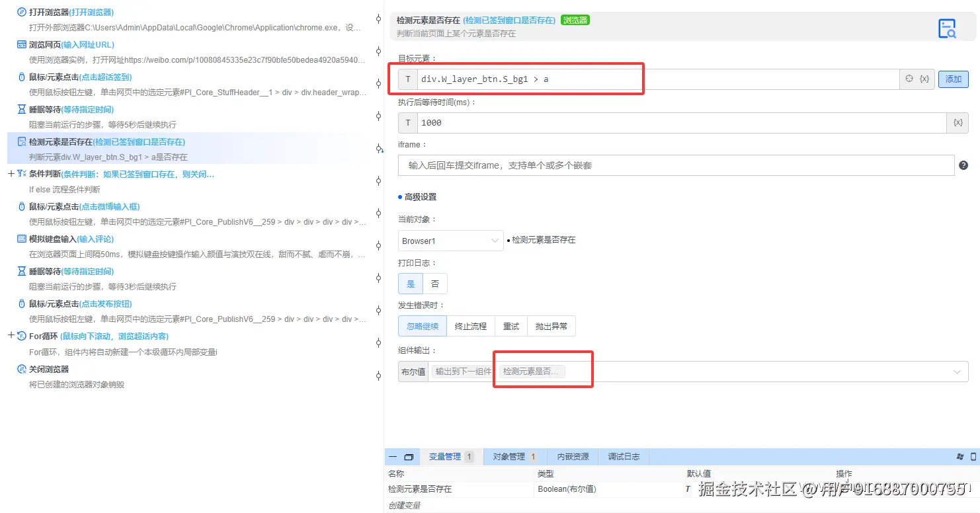Click mouse icon of 点击超话签到 step
The width and height of the screenshot is (980, 513).
pos(21,77)
